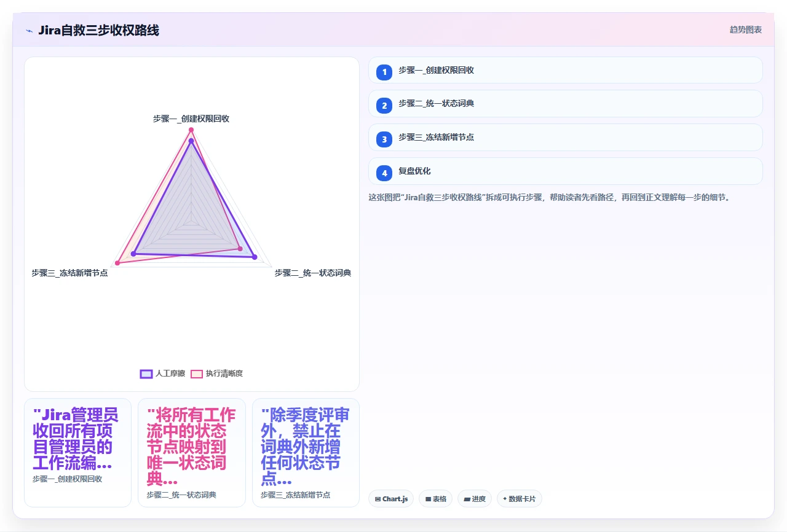Click the 步骤二_统一状态词典 caption under second quote card
Image resolution: width=787 pixels, height=532 pixels.
[x=181, y=495]
